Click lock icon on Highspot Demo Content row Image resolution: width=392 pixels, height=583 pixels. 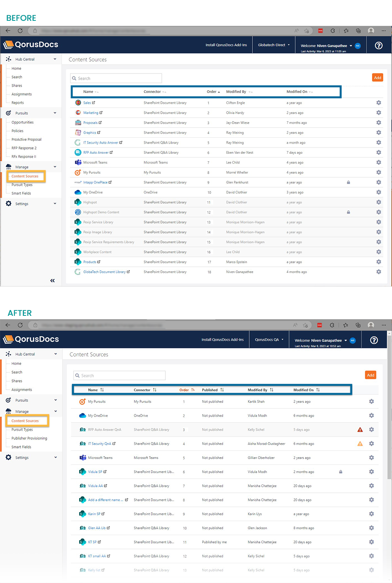348,212
